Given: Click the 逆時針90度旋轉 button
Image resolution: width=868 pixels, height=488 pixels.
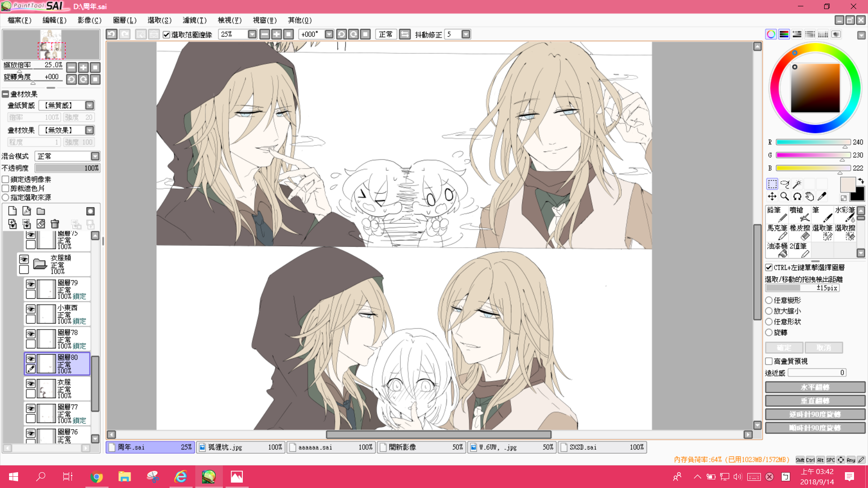Looking at the screenshot, I should point(815,414).
